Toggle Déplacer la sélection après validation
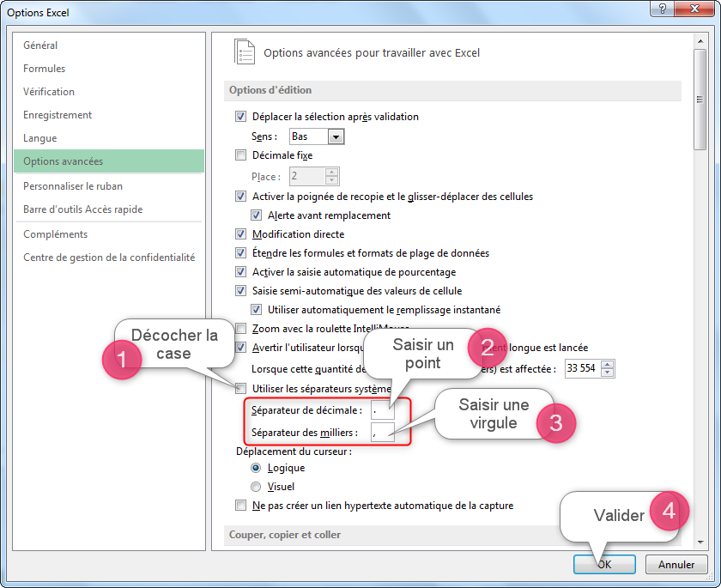Viewport: 721px width, 588px height. point(240,117)
